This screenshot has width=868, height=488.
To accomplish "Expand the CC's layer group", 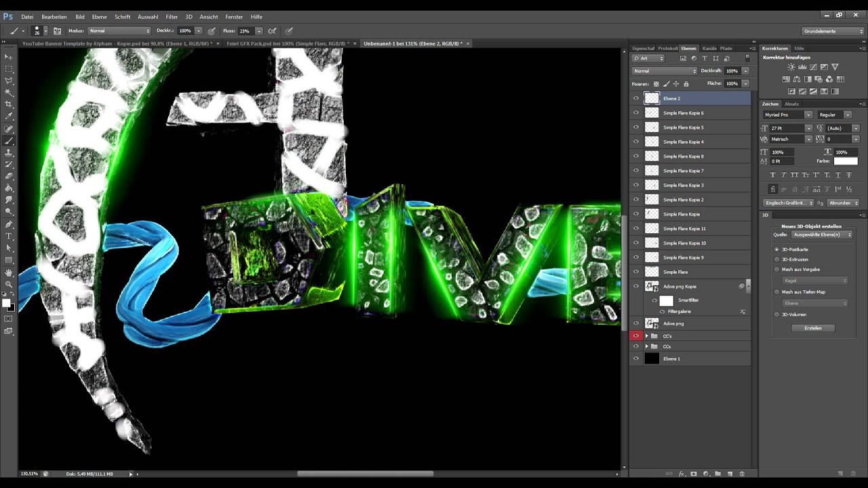I will point(647,335).
